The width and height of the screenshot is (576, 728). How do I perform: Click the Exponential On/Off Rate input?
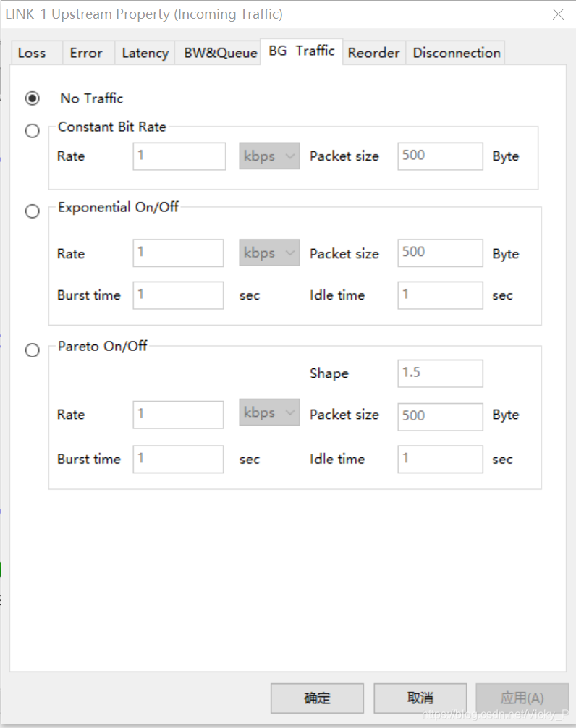(178, 253)
